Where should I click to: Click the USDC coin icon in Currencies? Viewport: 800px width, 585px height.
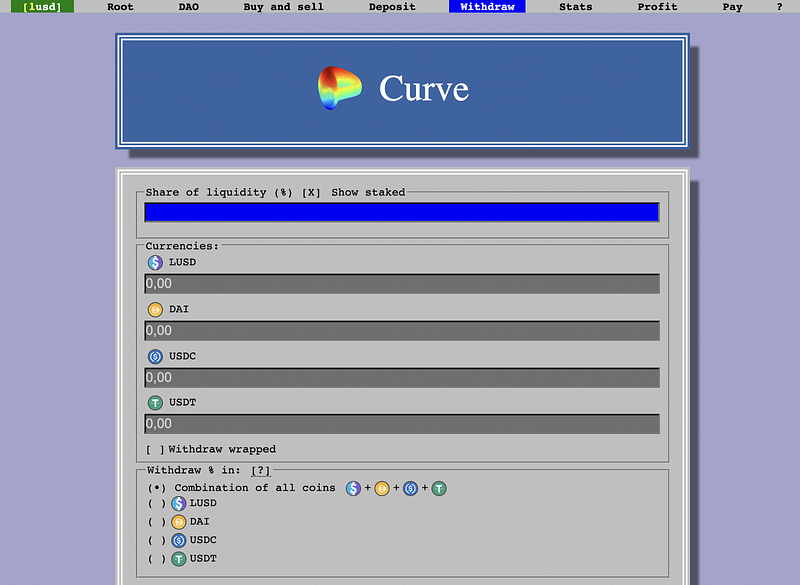point(155,357)
